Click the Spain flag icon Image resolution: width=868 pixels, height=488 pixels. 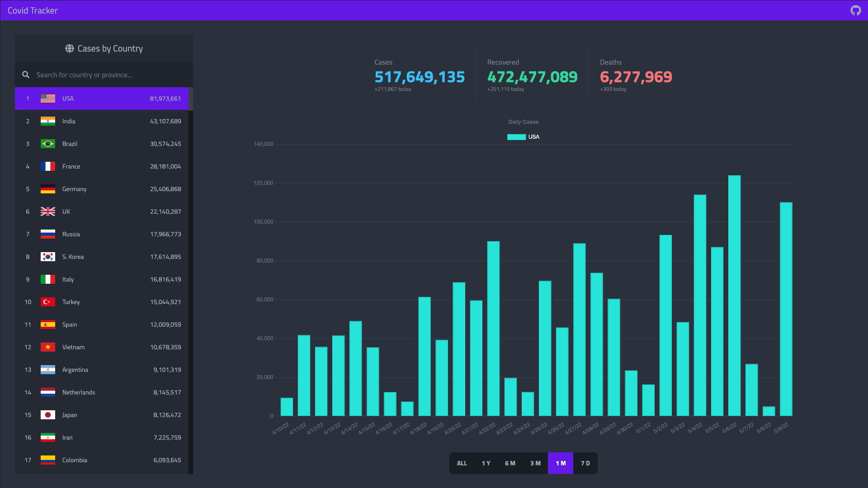pos(48,324)
